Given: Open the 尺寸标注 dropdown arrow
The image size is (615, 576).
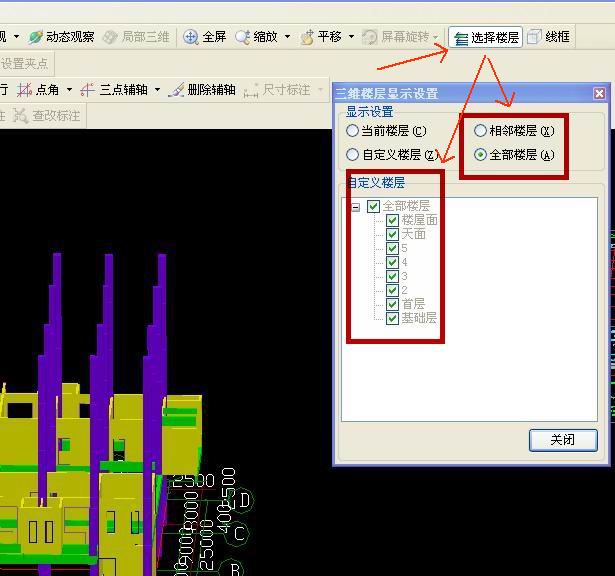Looking at the screenshot, I should [x=320, y=90].
